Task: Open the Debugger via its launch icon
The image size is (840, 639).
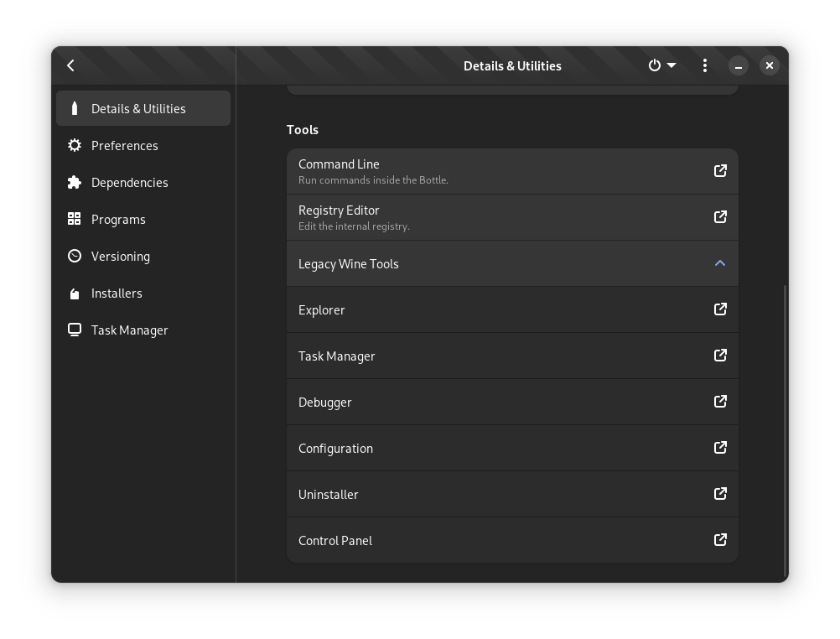Action: (719, 402)
